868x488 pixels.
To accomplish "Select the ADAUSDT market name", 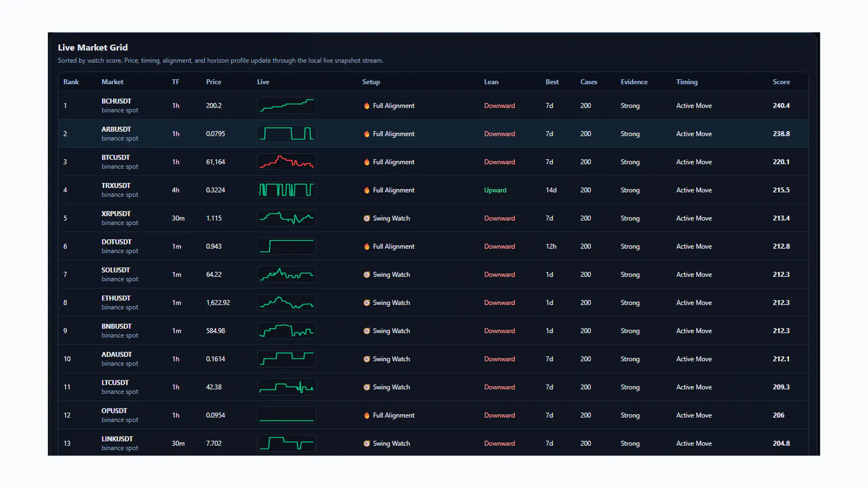I will click(117, 355).
